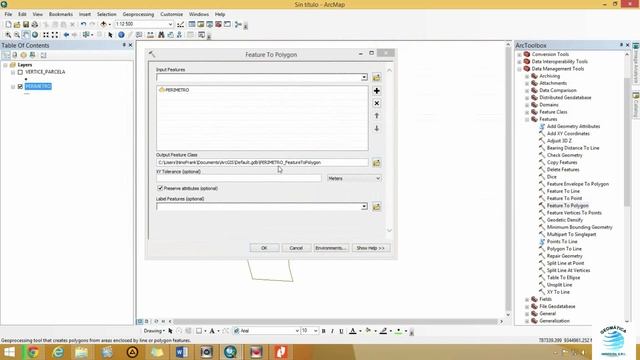Open the Selection menu
The image size is (640, 360).
coord(107,14)
